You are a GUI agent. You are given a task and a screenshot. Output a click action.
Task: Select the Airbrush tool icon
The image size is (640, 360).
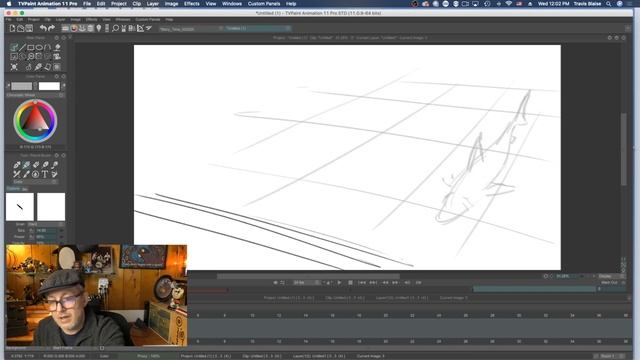pos(54,165)
